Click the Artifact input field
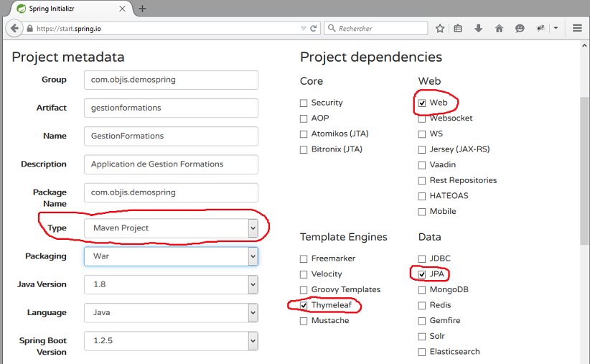 172,108
